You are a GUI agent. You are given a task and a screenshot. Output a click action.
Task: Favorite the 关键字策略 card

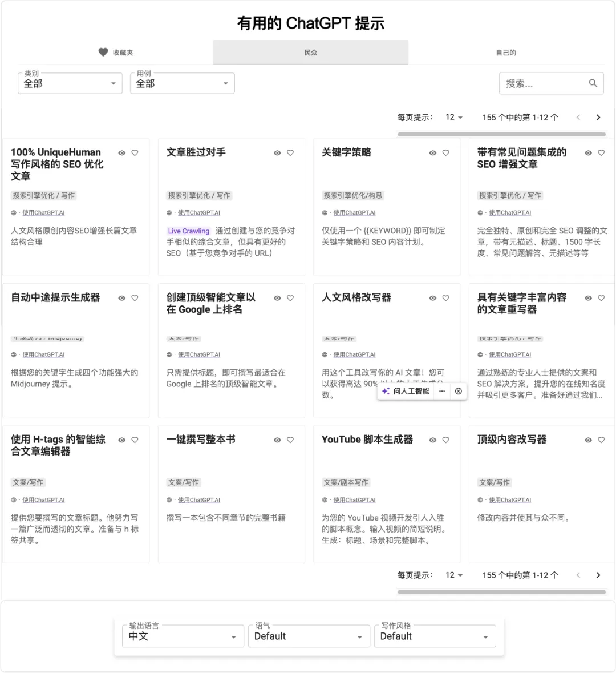tap(445, 153)
